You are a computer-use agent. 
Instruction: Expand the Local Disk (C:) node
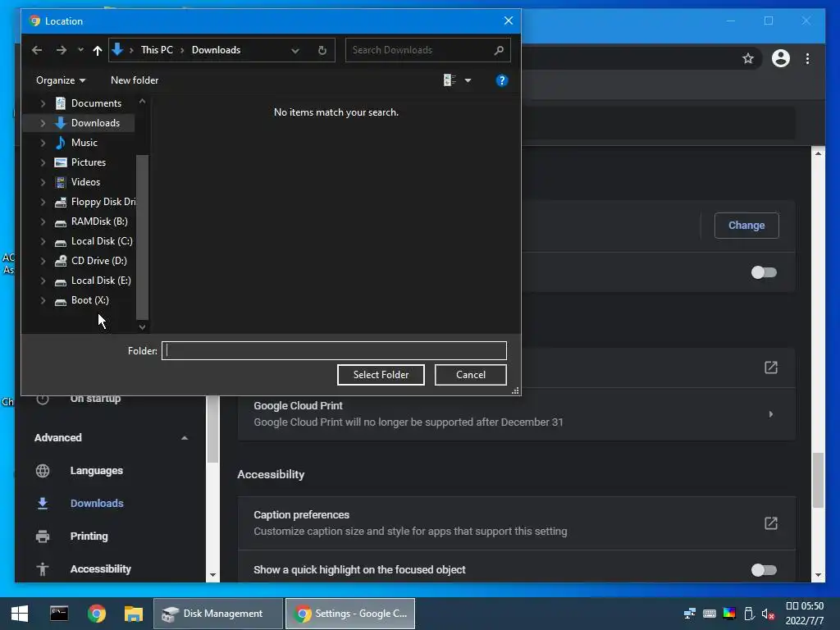point(43,242)
